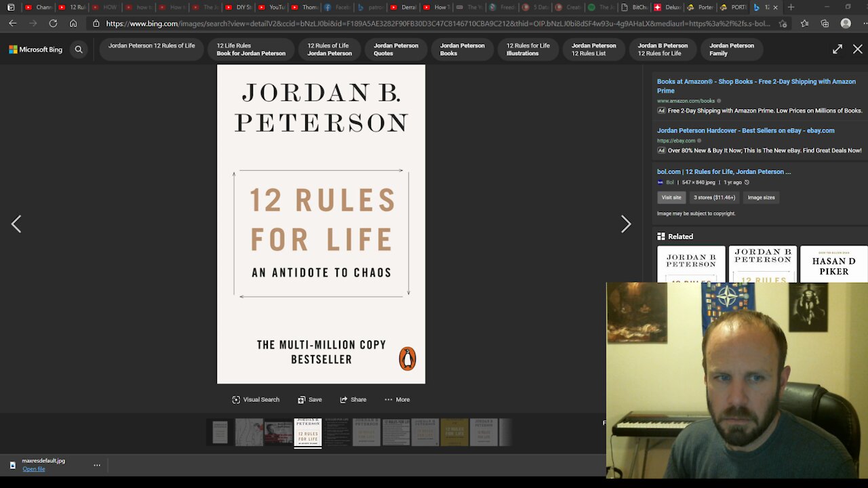Select 12 Rules for Life Illustrations chip
868x488 pixels.
tap(528, 49)
